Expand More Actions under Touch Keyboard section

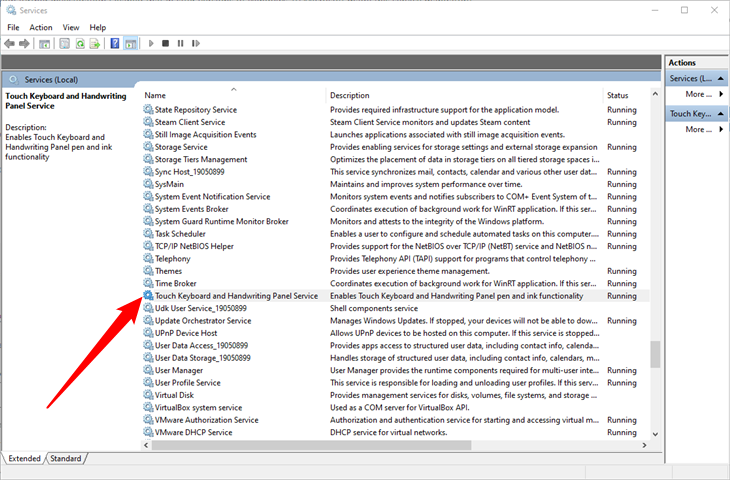click(700, 130)
